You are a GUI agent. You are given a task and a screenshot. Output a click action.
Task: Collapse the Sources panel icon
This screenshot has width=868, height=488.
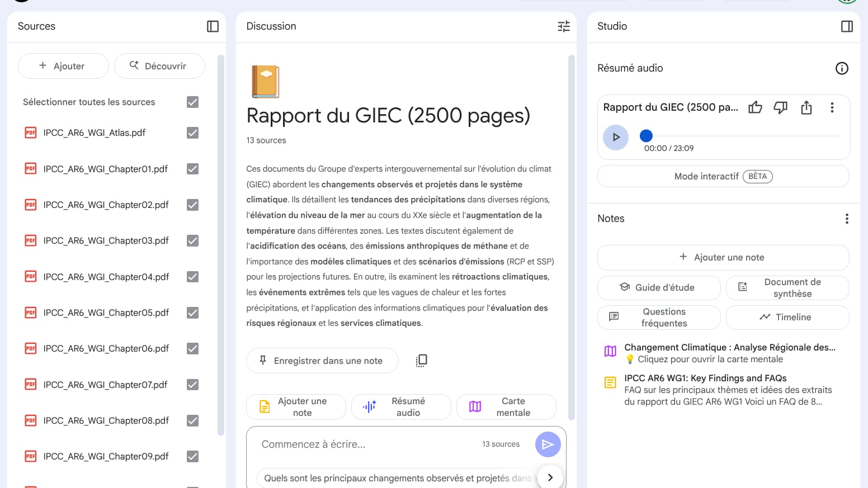pos(213,26)
